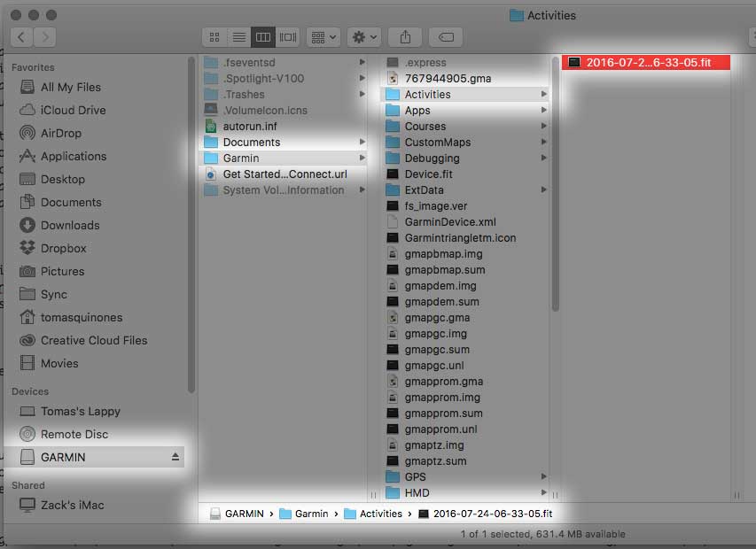This screenshot has height=549, width=756.
Task: Select the Garmin folder in first column
Action: coord(284,158)
